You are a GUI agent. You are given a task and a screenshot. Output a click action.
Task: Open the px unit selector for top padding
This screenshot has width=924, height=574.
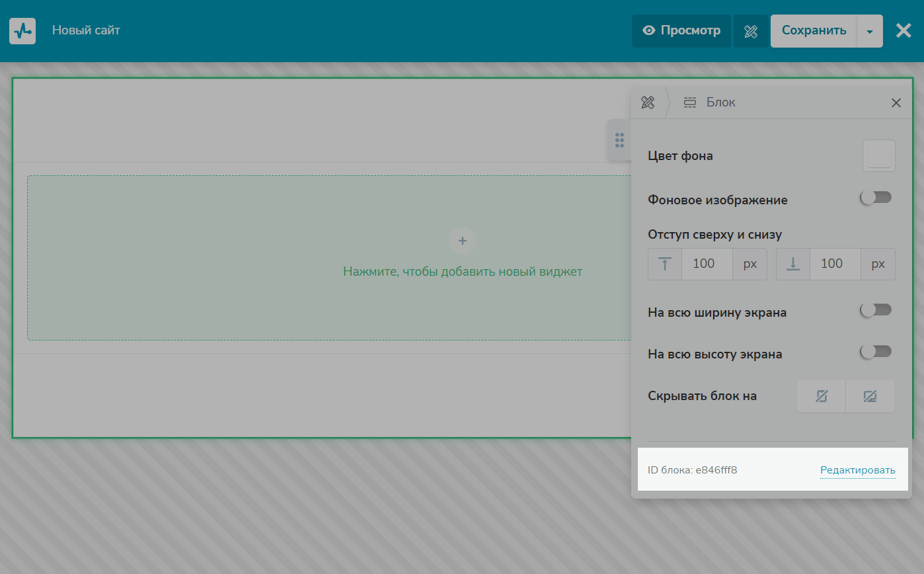coord(750,264)
